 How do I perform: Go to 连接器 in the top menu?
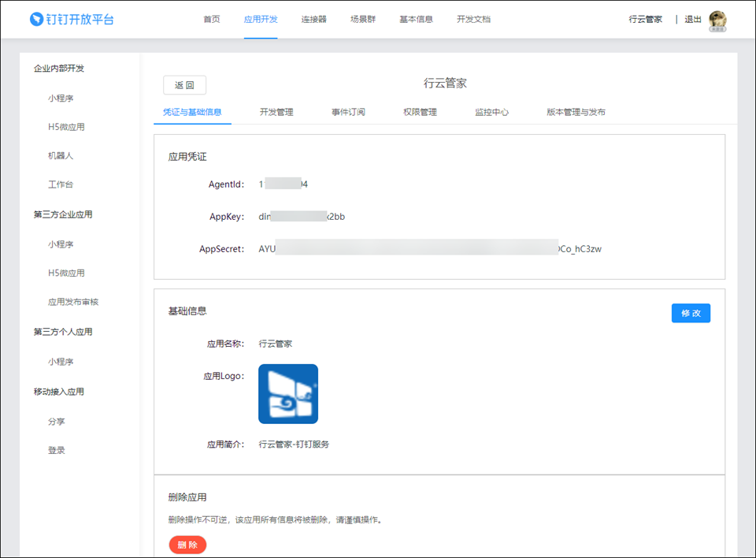313,19
